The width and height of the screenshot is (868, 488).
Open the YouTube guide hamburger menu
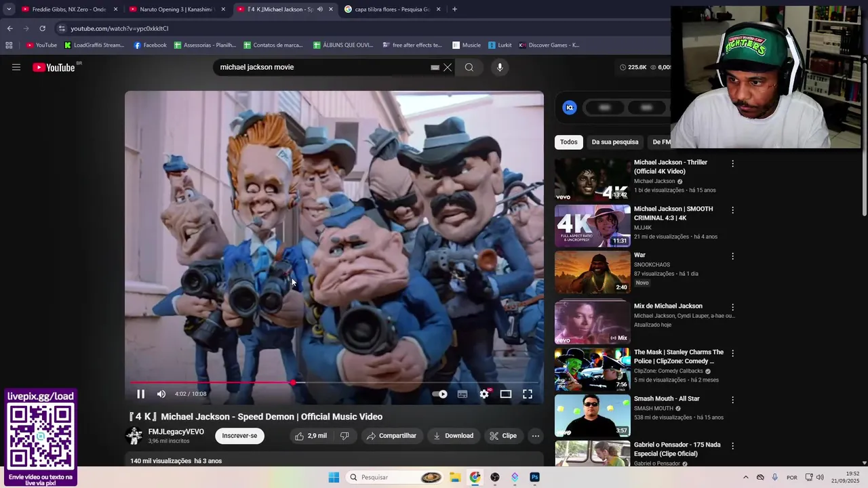coord(16,67)
